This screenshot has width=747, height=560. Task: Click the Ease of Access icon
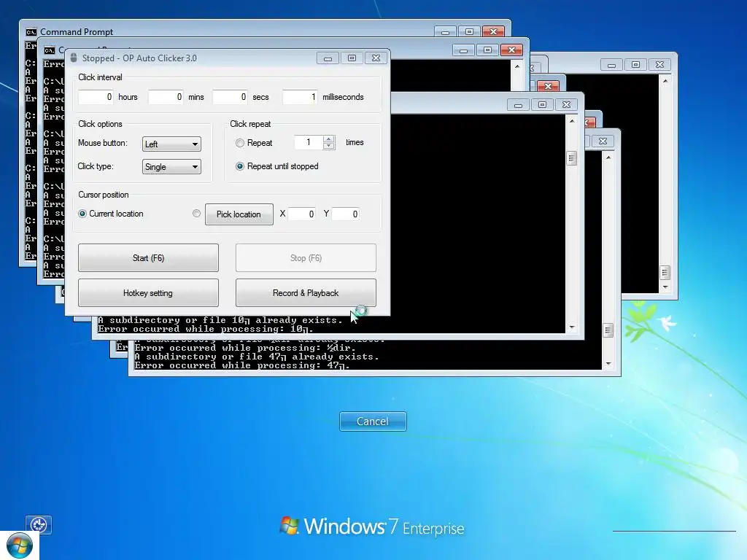39,525
